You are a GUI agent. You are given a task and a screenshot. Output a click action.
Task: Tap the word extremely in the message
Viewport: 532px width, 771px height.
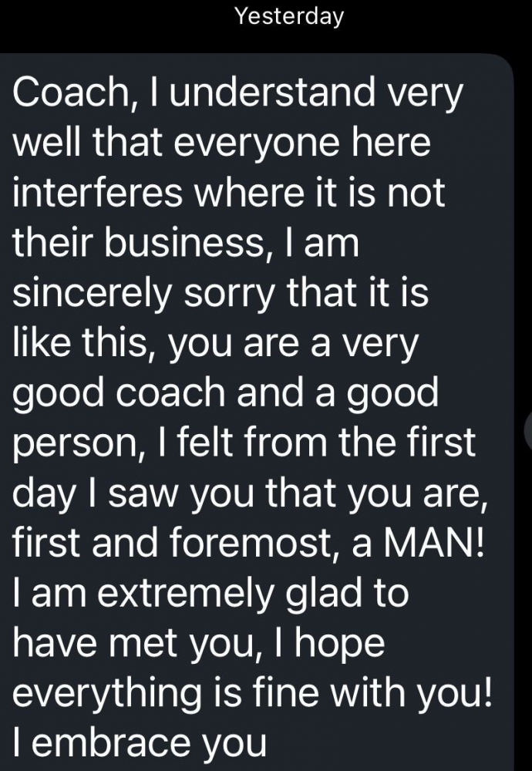185,594
